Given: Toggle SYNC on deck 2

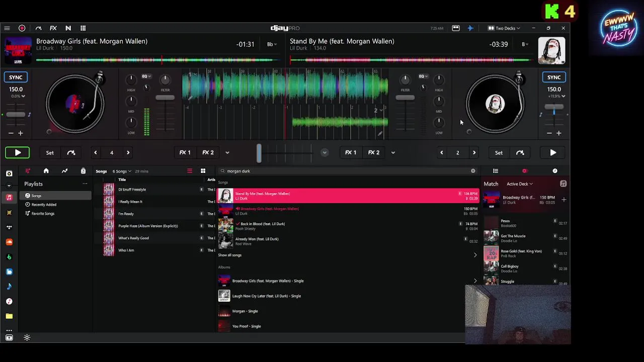Looking at the screenshot, I should click(x=554, y=77).
